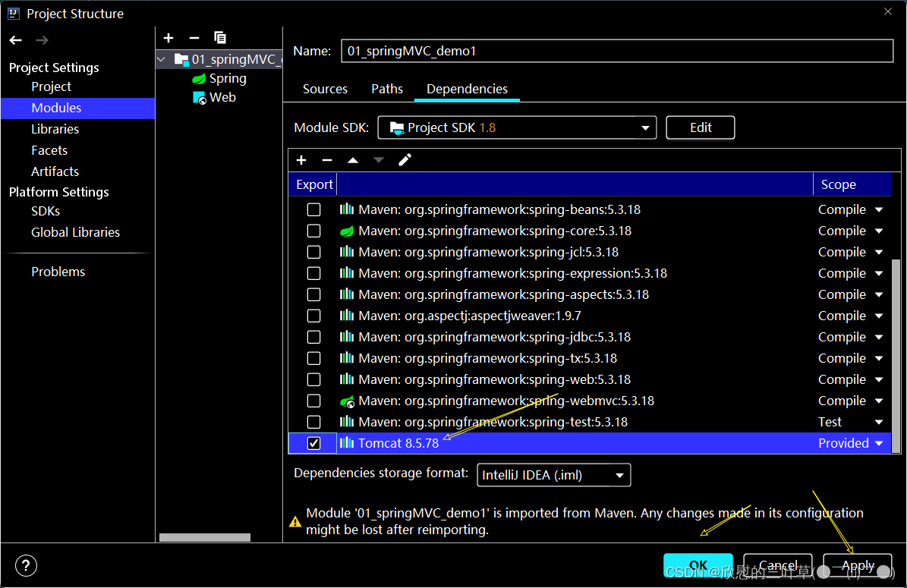Click spring-webmvc library icon
This screenshot has width=907, height=588.
[x=347, y=401]
